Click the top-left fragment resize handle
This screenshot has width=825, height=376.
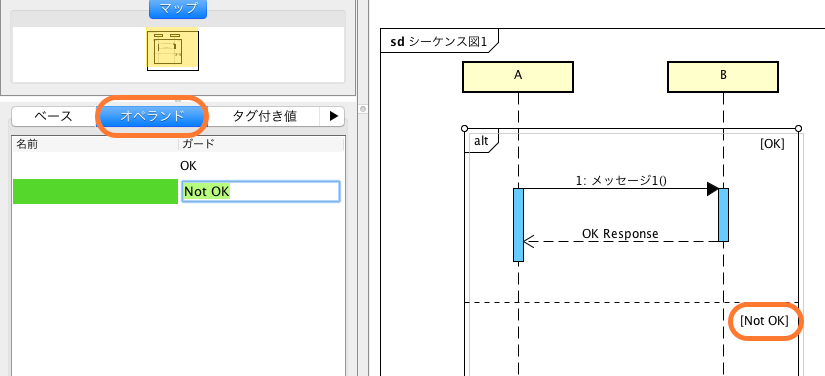tap(464, 128)
